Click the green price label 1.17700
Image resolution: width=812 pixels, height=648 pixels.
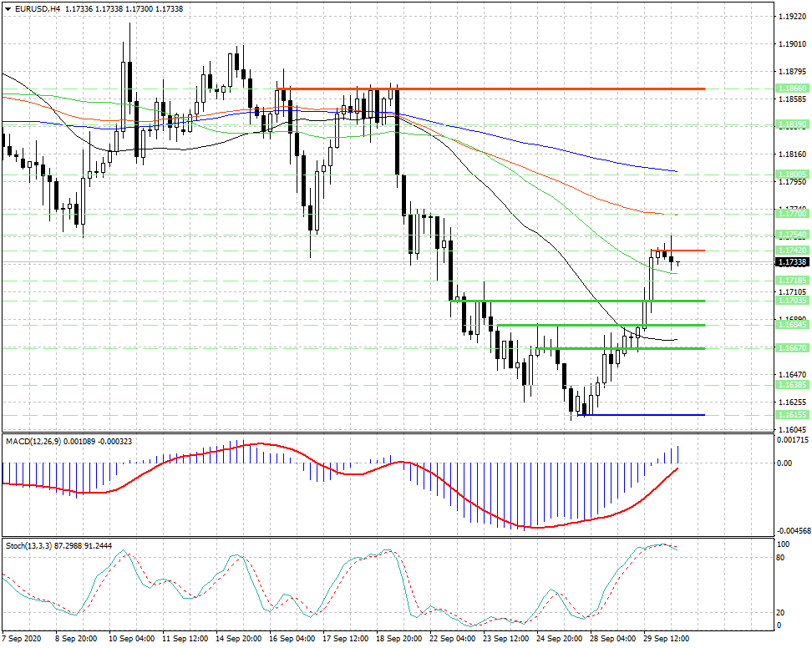[x=792, y=213]
